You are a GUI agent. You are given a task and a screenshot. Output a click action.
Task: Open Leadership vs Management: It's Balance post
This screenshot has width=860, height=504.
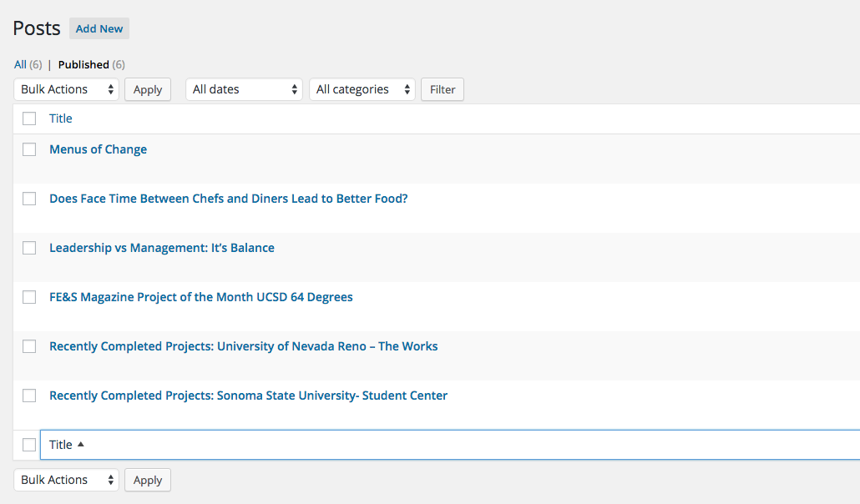point(162,248)
